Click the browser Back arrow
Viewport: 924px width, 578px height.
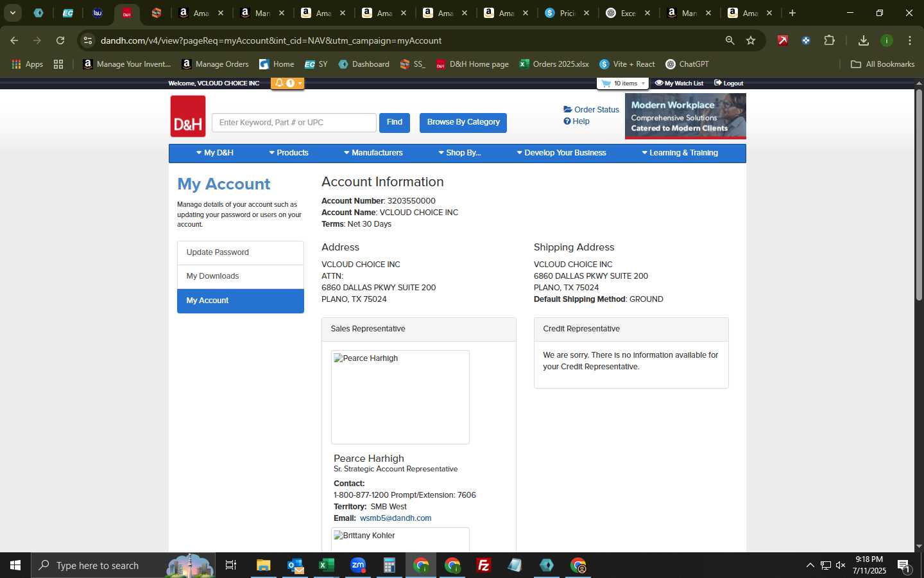[14, 40]
